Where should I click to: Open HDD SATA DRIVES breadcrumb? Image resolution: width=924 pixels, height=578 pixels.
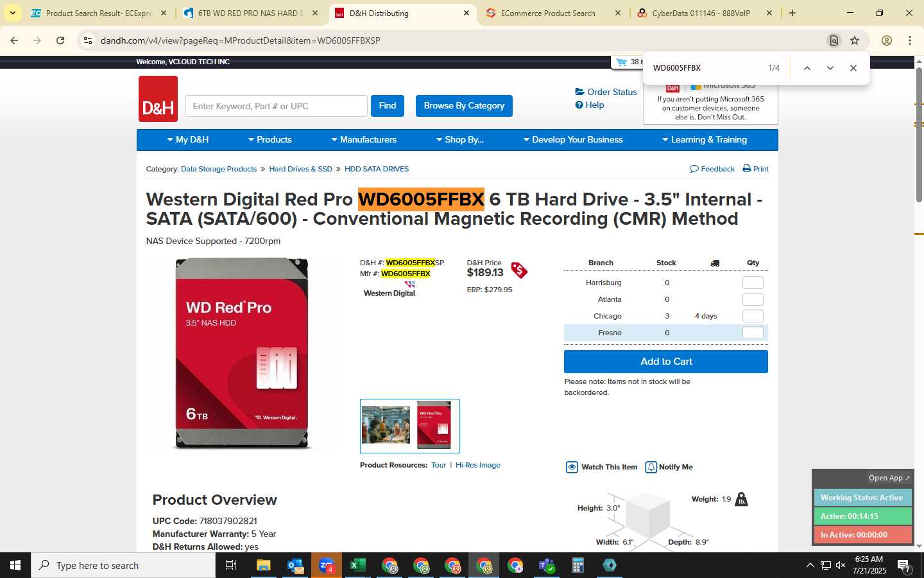pyautogui.click(x=377, y=169)
